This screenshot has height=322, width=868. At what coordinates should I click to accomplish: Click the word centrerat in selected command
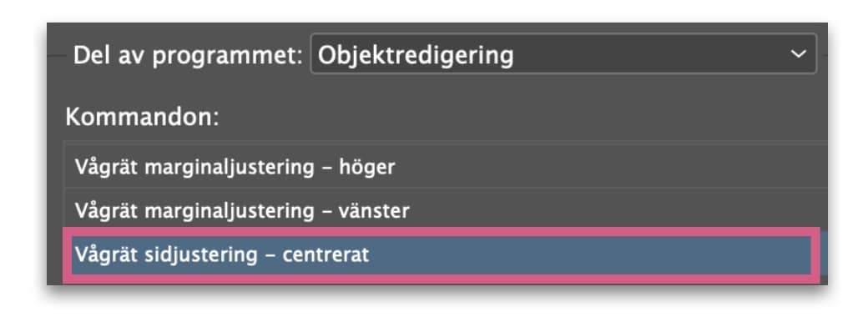pos(326,255)
